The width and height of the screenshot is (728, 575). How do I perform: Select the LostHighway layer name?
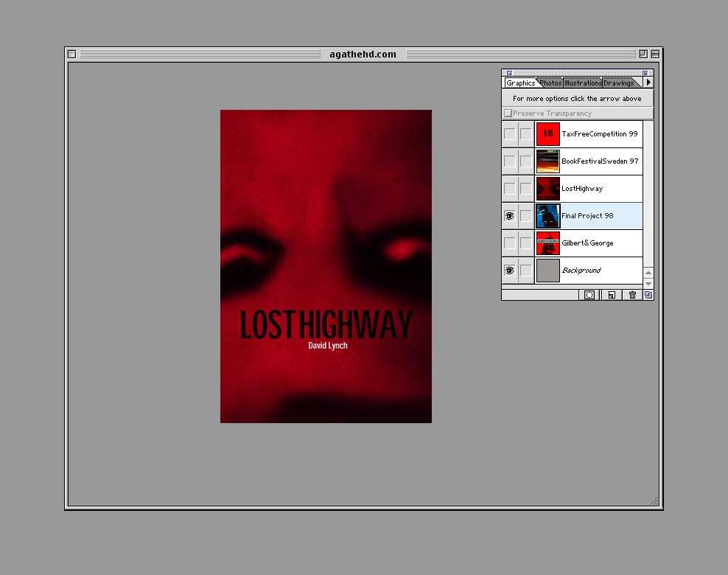(x=582, y=189)
